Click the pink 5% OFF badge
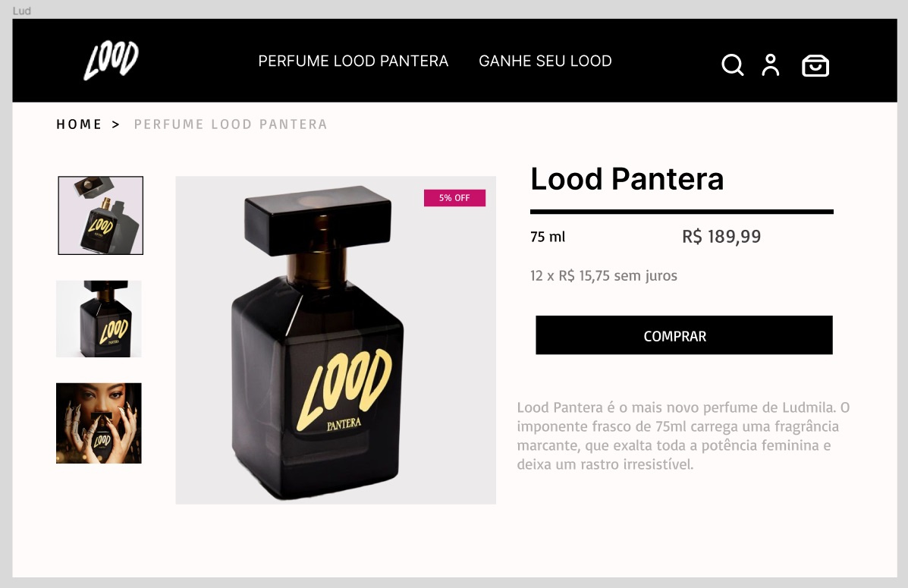908x588 pixels. tap(454, 197)
